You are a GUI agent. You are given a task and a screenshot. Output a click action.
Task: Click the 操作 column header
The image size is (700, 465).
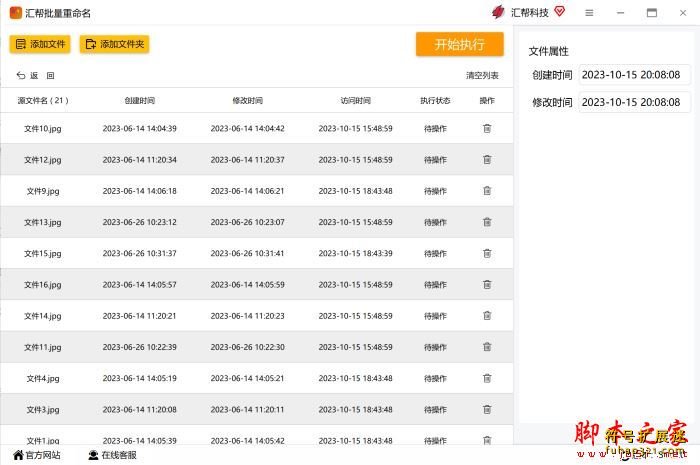(487, 101)
